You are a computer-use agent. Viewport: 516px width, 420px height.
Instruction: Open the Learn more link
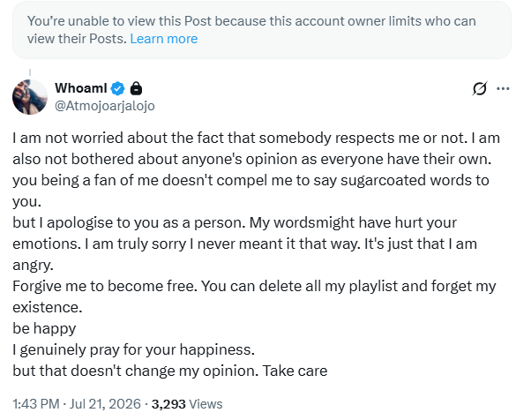pos(164,39)
